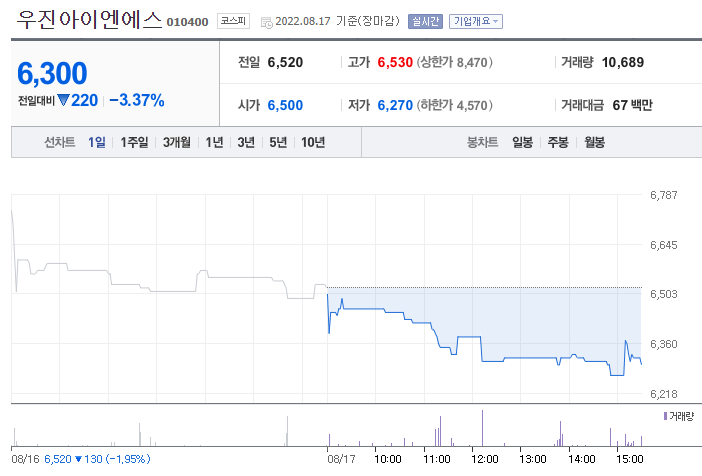Image resolution: width=702 pixels, height=476 pixels.
Task: Show the 10년 line chart
Action: pyautogui.click(x=312, y=142)
